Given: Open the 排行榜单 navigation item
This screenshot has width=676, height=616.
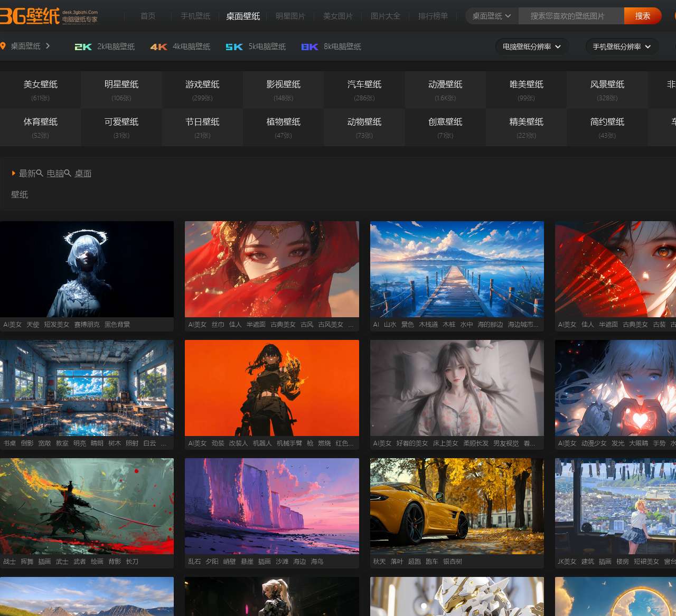Looking at the screenshot, I should (433, 16).
